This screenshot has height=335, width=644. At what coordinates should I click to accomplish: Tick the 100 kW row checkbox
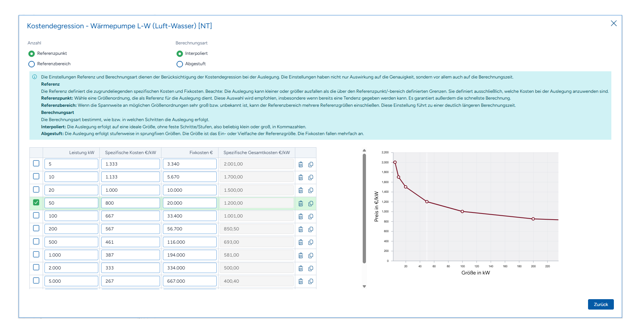[x=36, y=215]
